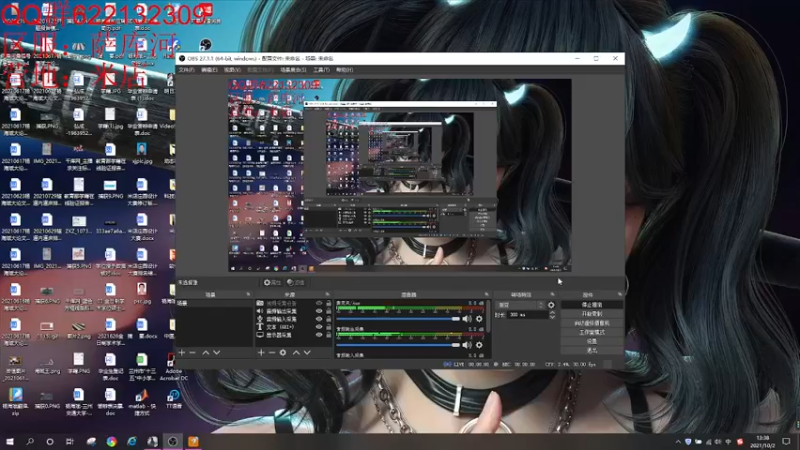Undock the scene transitions panel header icon
Image resolution: width=800 pixels, height=450 pixels.
pyautogui.click(x=552, y=294)
